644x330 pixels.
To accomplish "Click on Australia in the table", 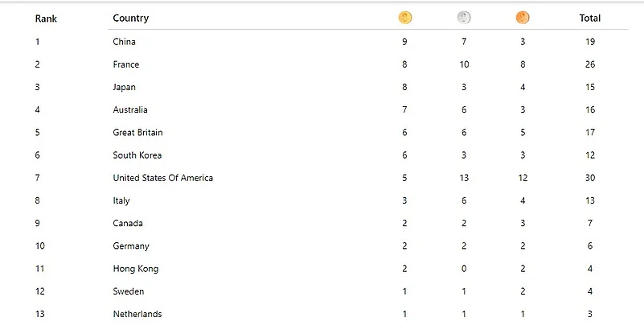I will (130, 109).
